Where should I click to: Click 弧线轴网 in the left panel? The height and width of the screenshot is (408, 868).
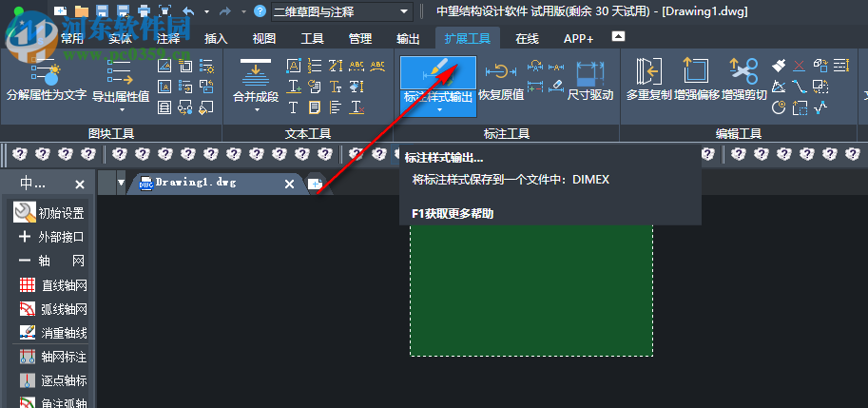[52, 309]
